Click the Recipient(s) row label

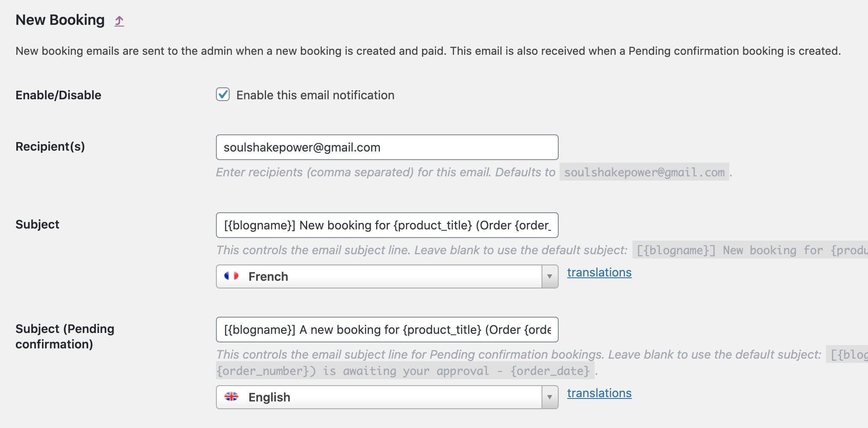(50, 146)
